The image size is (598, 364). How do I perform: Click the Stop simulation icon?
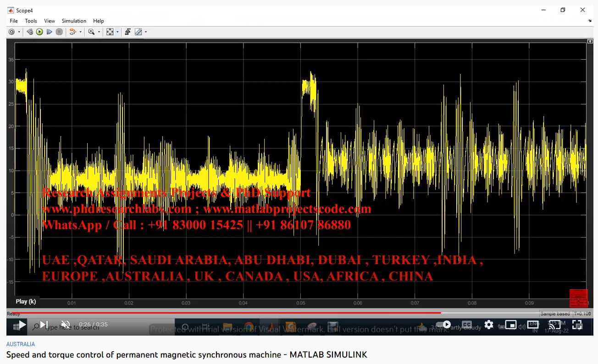click(x=59, y=32)
